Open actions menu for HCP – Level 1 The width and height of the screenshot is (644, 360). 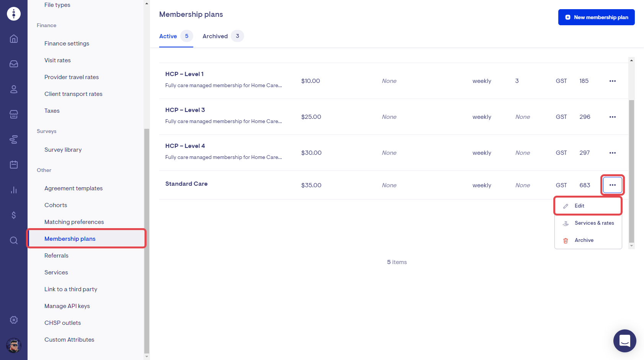pyautogui.click(x=612, y=81)
